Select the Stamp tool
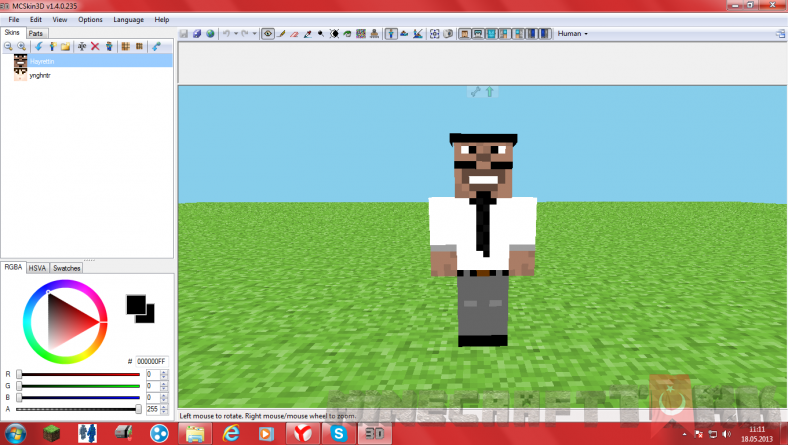The height and width of the screenshot is (445, 788). tap(374, 34)
